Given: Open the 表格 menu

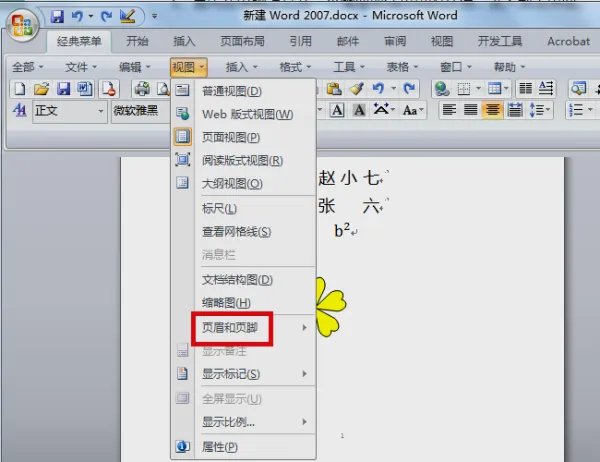Looking at the screenshot, I should coord(402,67).
